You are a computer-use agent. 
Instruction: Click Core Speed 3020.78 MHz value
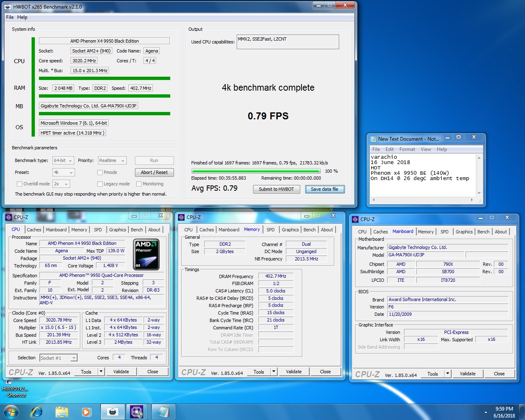pyautogui.click(x=58, y=320)
